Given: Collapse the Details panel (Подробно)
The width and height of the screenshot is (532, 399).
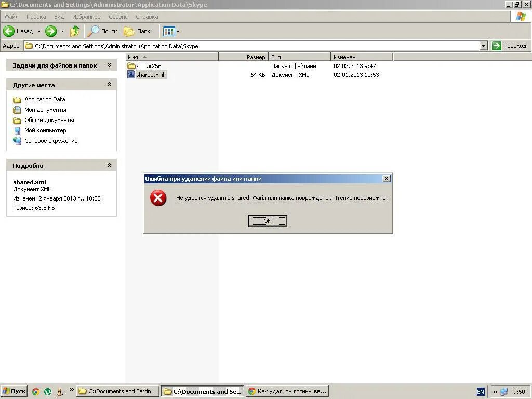Looking at the screenshot, I should click(x=109, y=165).
